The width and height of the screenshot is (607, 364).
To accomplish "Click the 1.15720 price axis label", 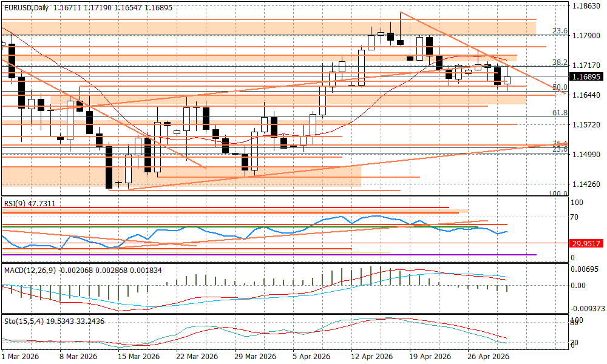I will pyautogui.click(x=586, y=124).
